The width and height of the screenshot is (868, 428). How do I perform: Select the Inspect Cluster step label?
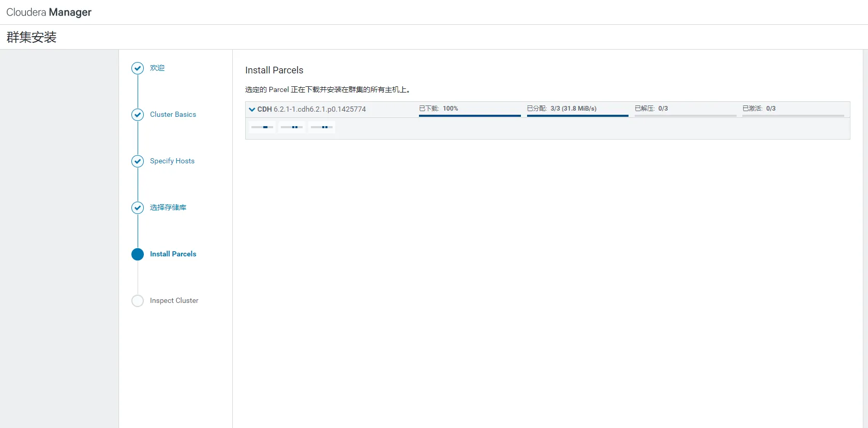(174, 301)
